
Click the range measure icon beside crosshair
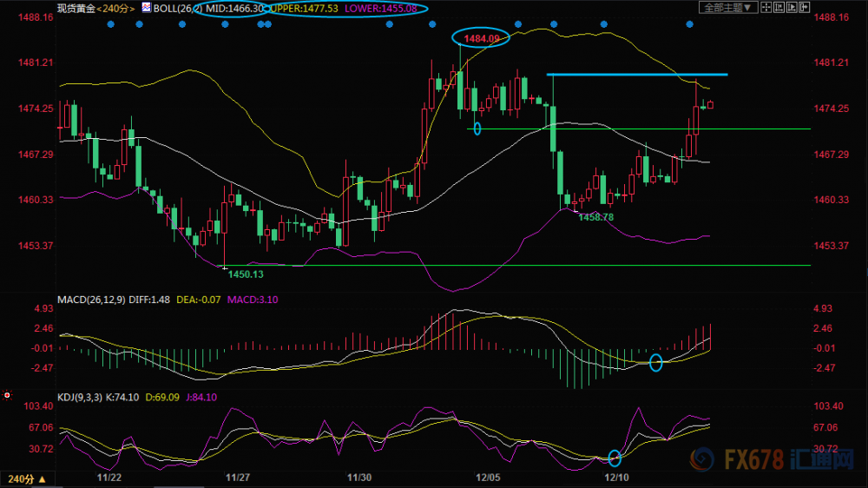[779, 7]
